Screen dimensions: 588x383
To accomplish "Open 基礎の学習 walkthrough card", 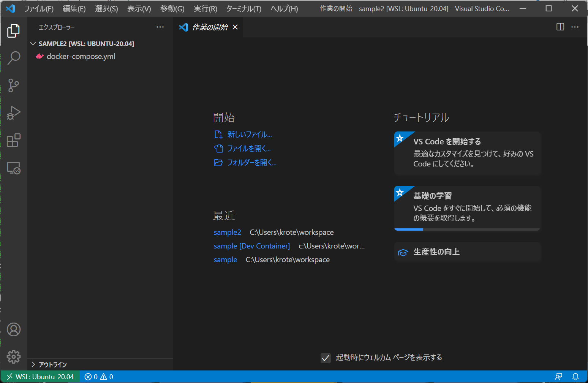I will pos(467,208).
